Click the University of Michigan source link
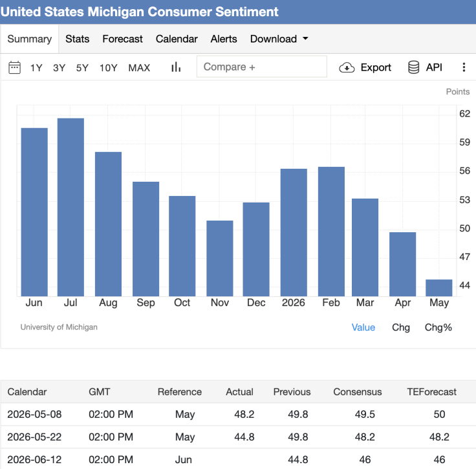This screenshot has height=469, width=476. [59, 327]
